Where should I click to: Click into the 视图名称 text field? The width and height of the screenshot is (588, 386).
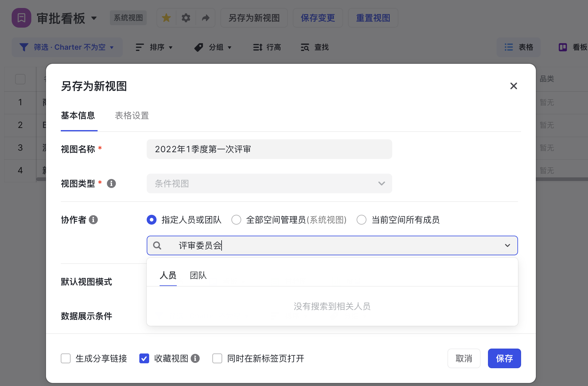coord(269,149)
